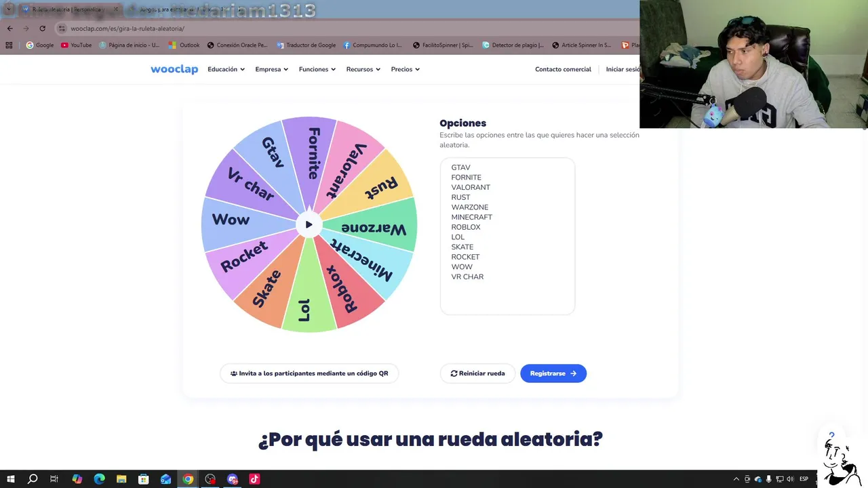Image resolution: width=868 pixels, height=488 pixels.
Task: Open the Página de inicio bookmark
Action: [x=130, y=45]
